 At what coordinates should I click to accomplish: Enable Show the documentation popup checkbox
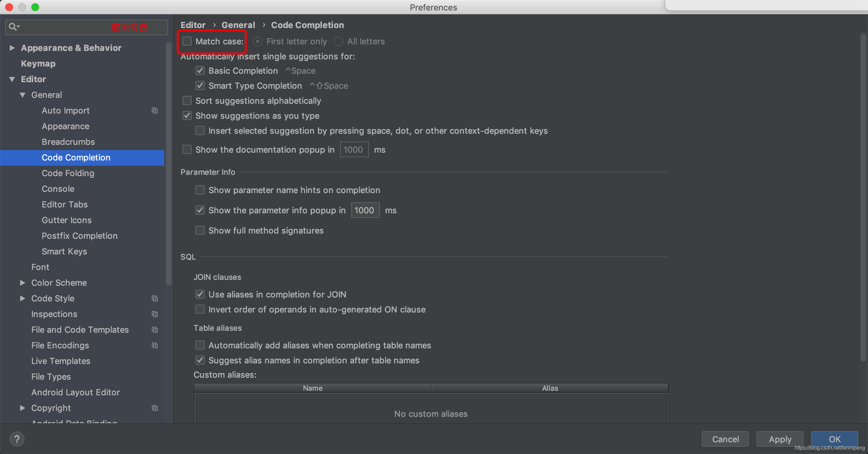(188, 149)
